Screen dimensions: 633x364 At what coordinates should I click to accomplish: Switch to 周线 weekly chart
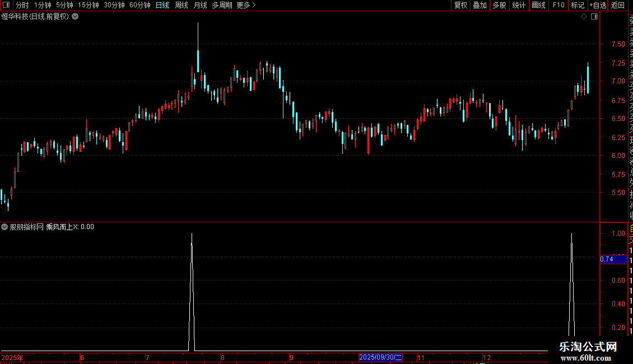(x=181, y=5)
